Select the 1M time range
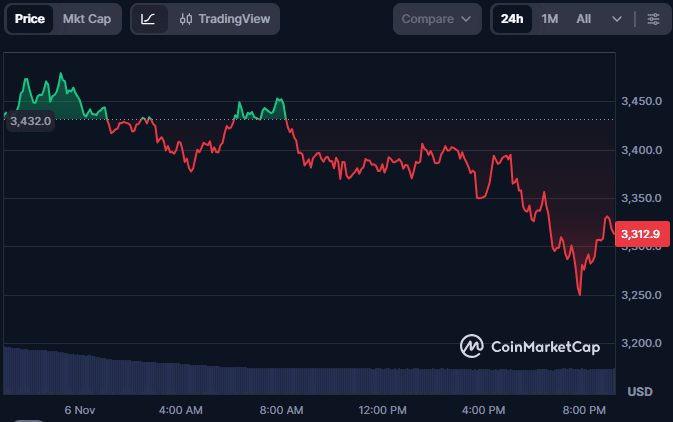 coord(550,19)
